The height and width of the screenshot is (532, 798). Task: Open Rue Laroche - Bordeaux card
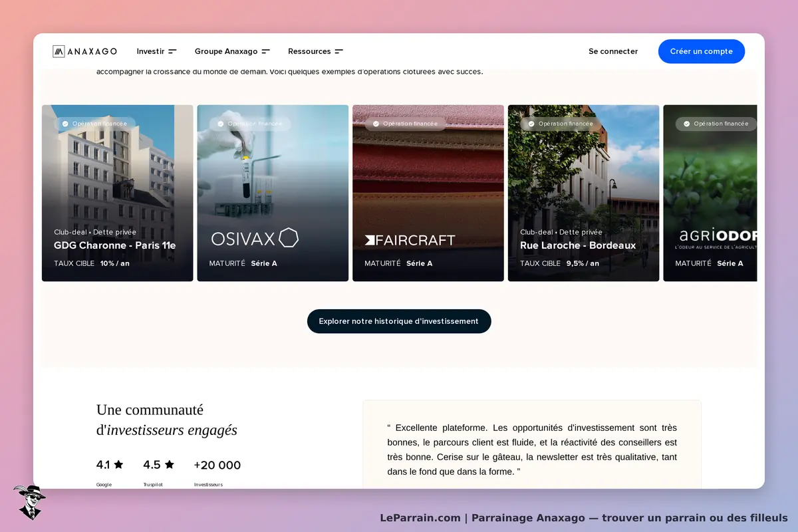click(x=584, y=193)
